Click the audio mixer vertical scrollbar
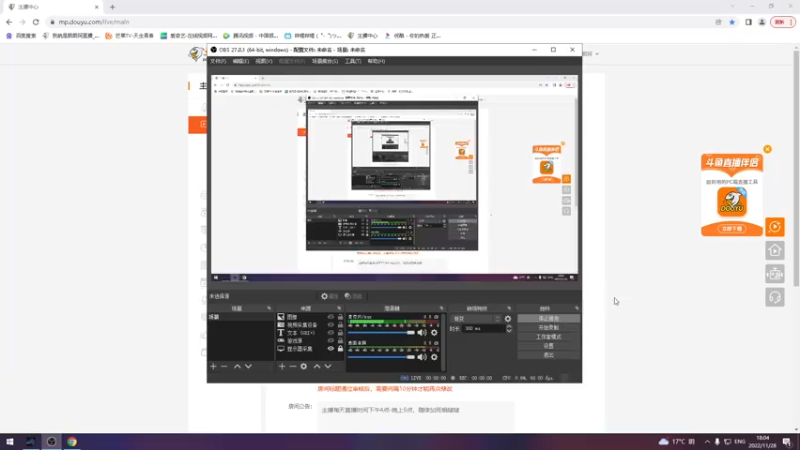Screen dimensions: 800x450 443,342
